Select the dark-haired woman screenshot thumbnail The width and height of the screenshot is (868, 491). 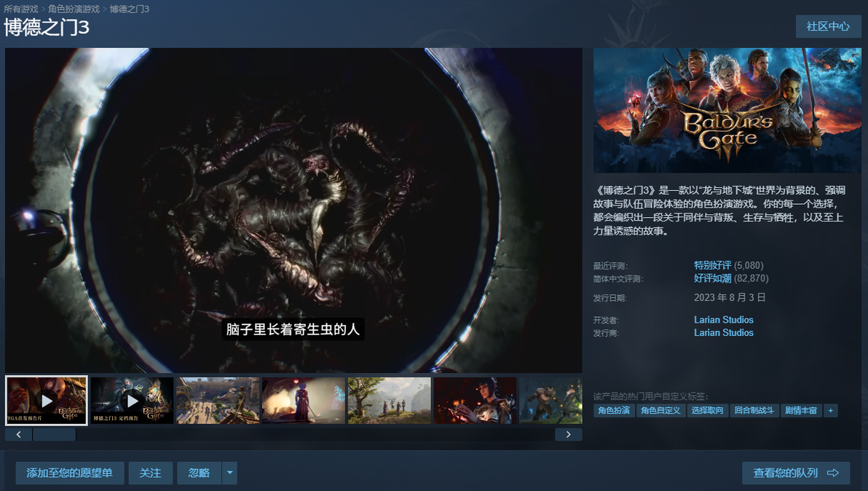(x=475, y=401)
